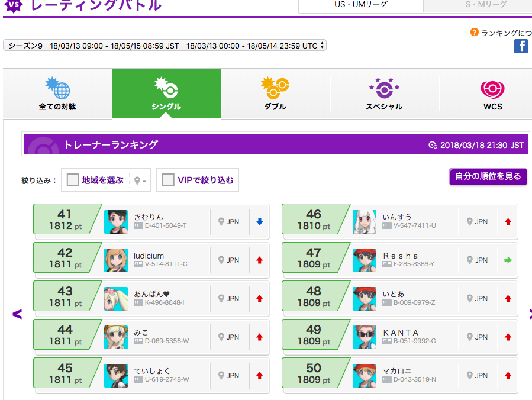Go to previous ranking page arrow
Image resolution: width=532 pixels, height=400 pixels.
[17, 314]
